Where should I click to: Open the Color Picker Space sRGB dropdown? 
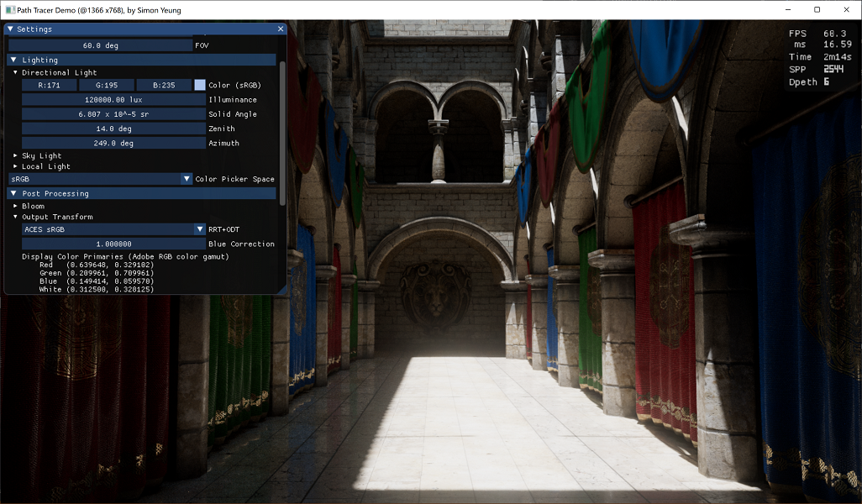(x=101, y=179)
